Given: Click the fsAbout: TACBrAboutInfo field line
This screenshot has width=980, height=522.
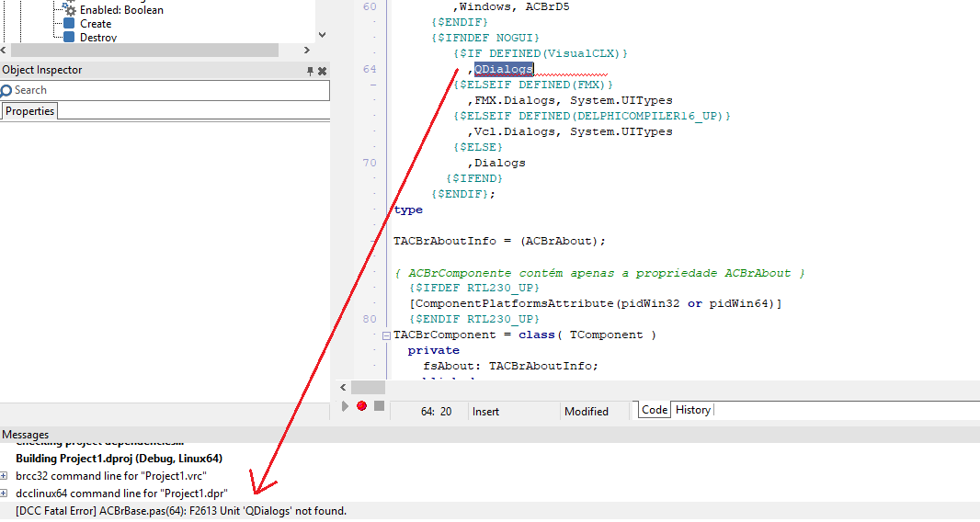Looking at the screenshot, I should pyautogui.click(x=510, y=366).
